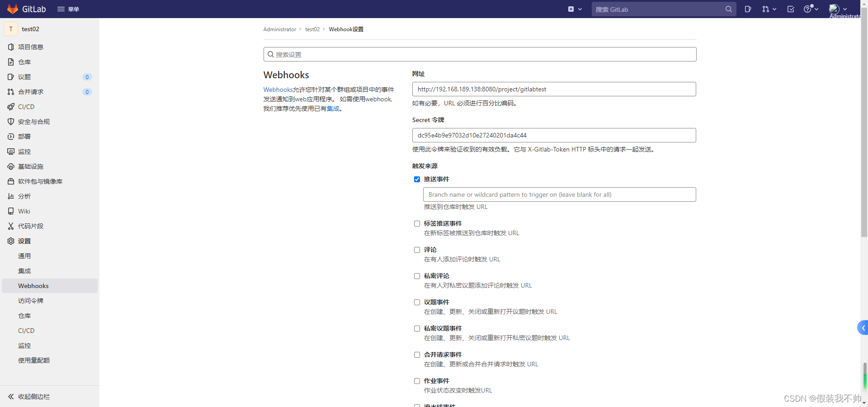Select the Webhooks sidebar item
The image size is (868, 407).
point(50,286)
